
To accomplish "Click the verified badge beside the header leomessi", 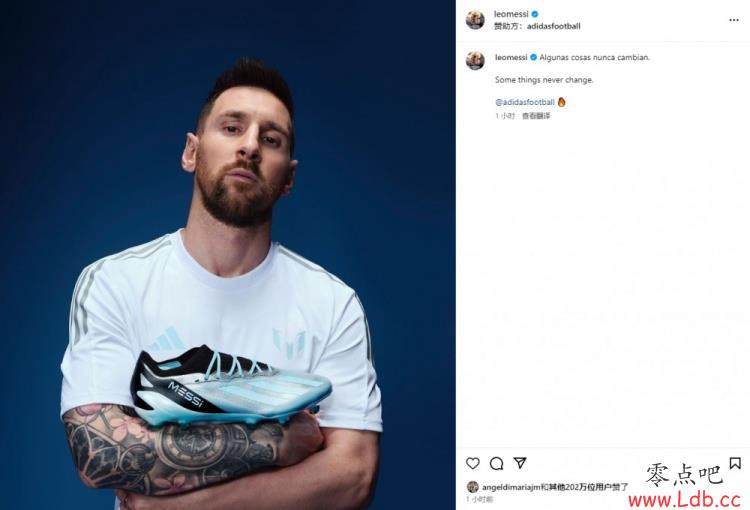I will coord(535,14).
